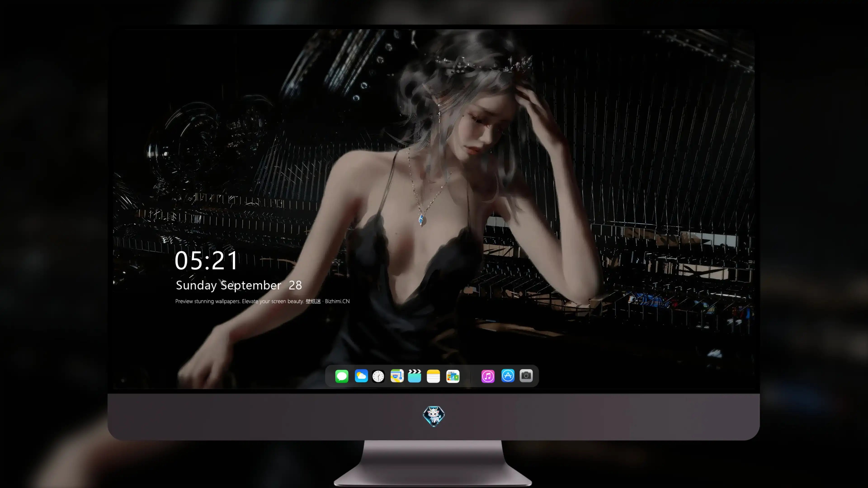The width and height of the screenshot is (868, 488).
Task: Click the dragon mascot logo on monitor chin
Action: point(434,416)
